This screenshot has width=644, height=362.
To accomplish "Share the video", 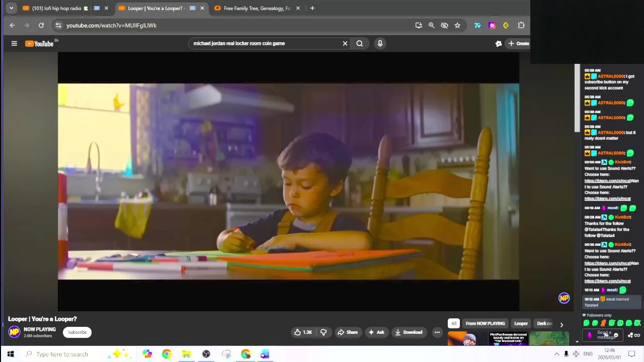I will pos(347,332).
